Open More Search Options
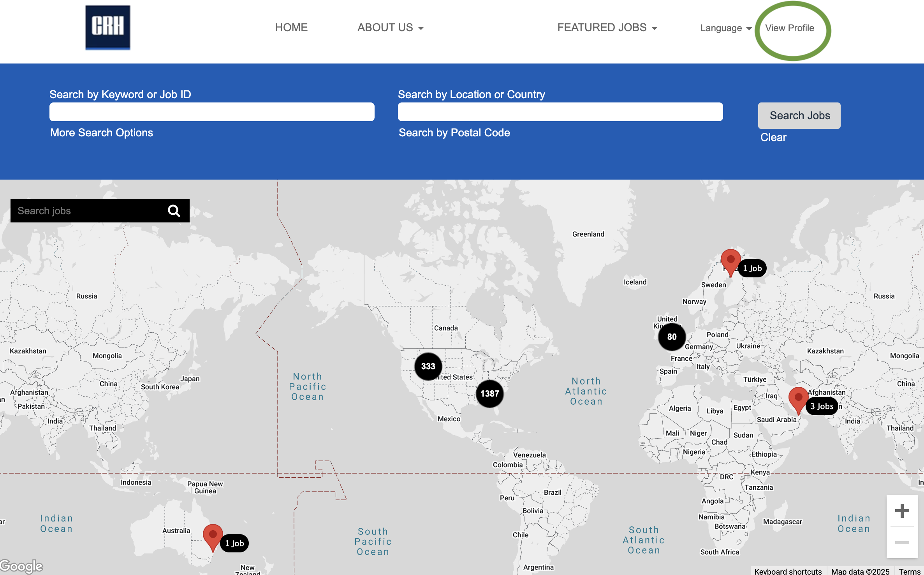Screen dimensions: 924x575 click(x=102, y=133)
